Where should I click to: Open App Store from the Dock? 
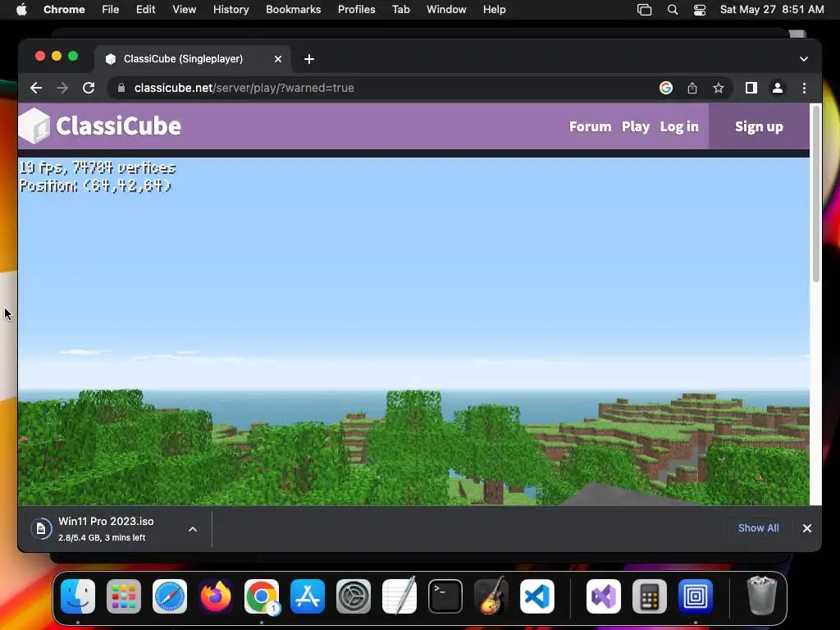coord(308,596)
